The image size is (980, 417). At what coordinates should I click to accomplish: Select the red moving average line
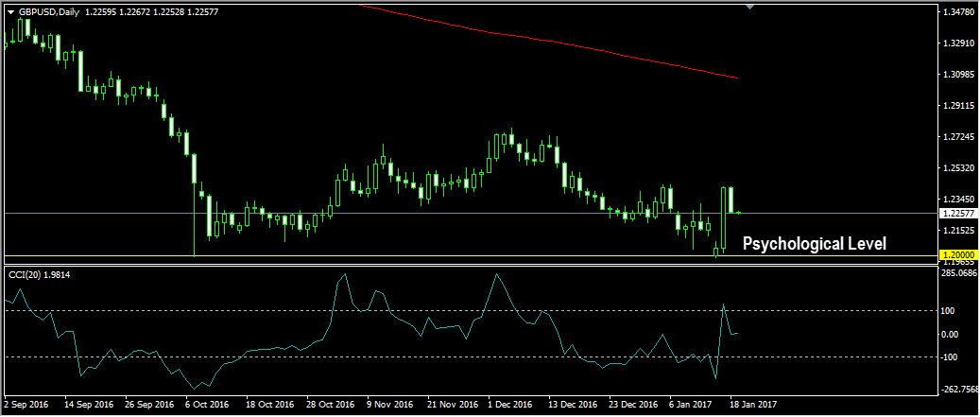(550, 40)
